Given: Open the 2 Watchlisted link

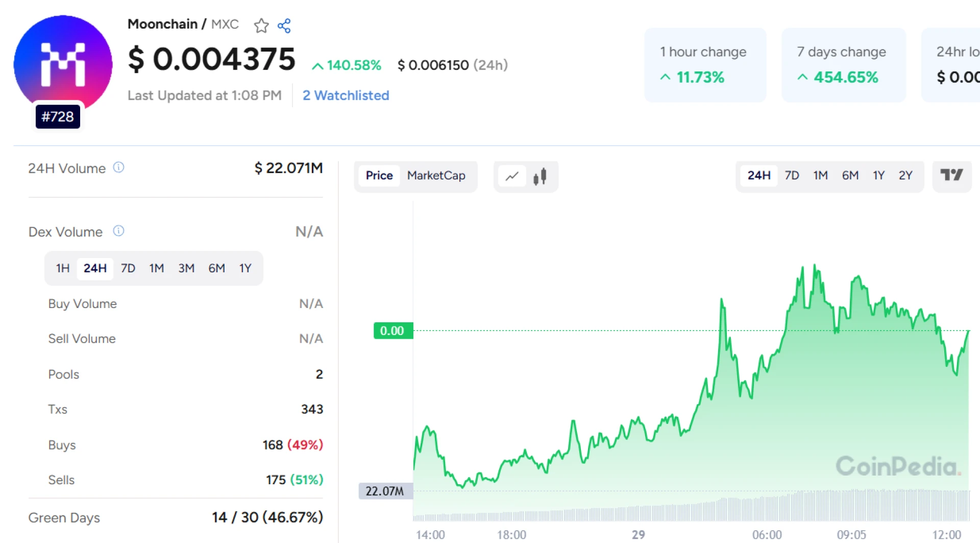Looking at the screenshot, I should pos(346,95).
